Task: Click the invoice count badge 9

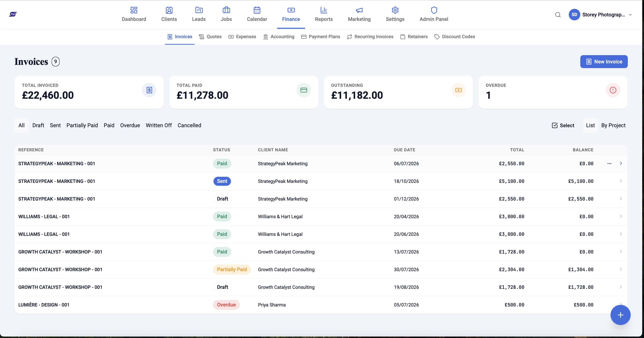Action: [55, 62]
